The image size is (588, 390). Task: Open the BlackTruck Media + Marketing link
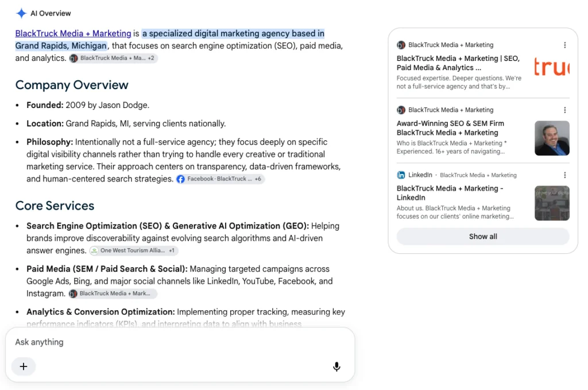[73, 33]
